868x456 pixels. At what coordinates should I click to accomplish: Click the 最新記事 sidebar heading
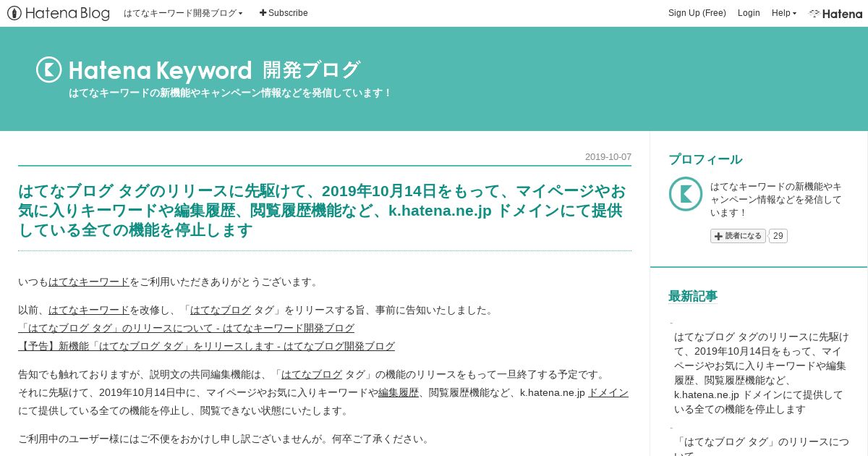(693, 296)
